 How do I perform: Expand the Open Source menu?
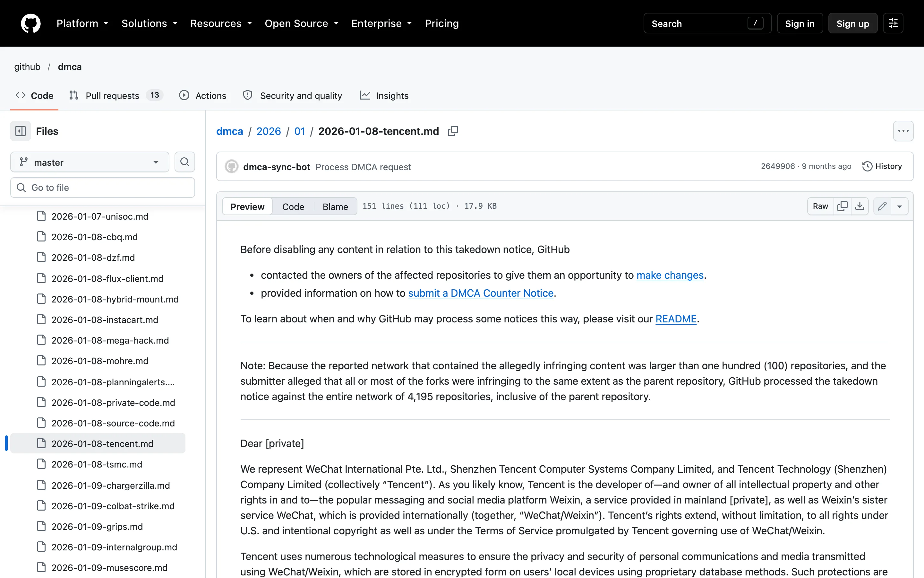(x=302, y=23)
